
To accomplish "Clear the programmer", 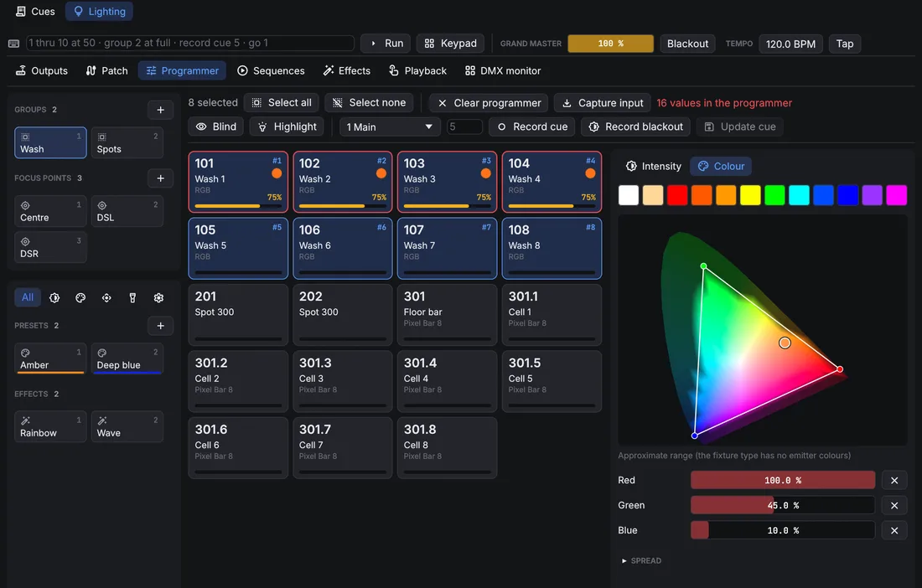I will click(x=489, y=103).
